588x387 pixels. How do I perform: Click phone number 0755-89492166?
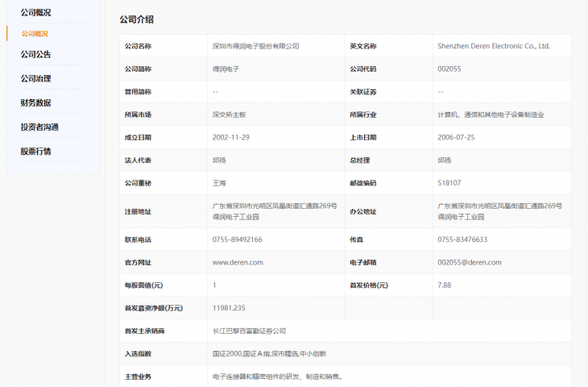pyautogui.click(x=238, y=239)
